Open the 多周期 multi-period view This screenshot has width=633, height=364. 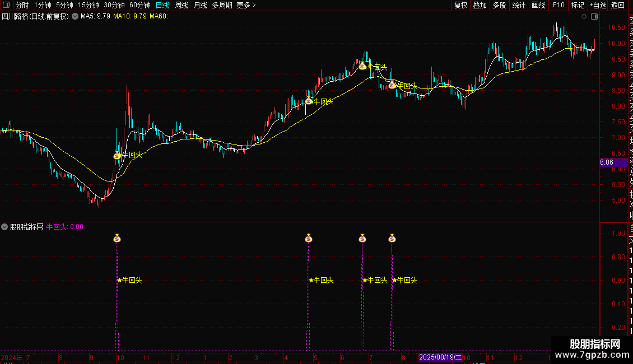click(222, 5)
